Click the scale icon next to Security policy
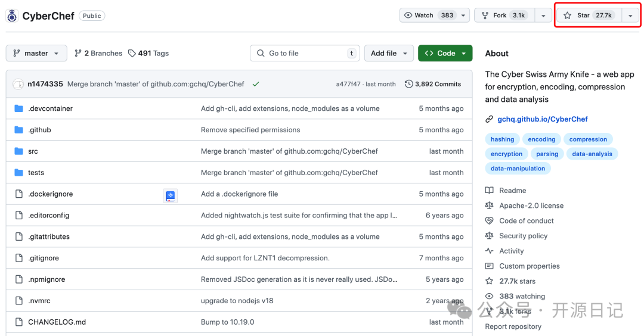644x336 pixels. point(489,235)
